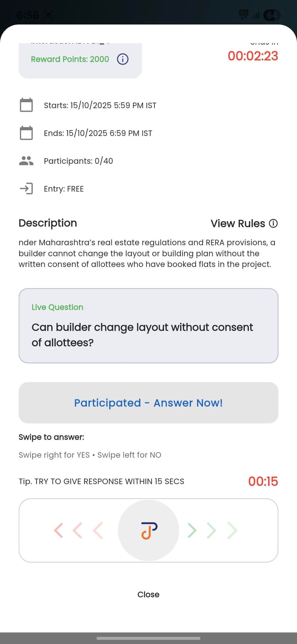The image size is (297, 644).
Task: Tap Close at the bottom
Action: pos(148,594)
